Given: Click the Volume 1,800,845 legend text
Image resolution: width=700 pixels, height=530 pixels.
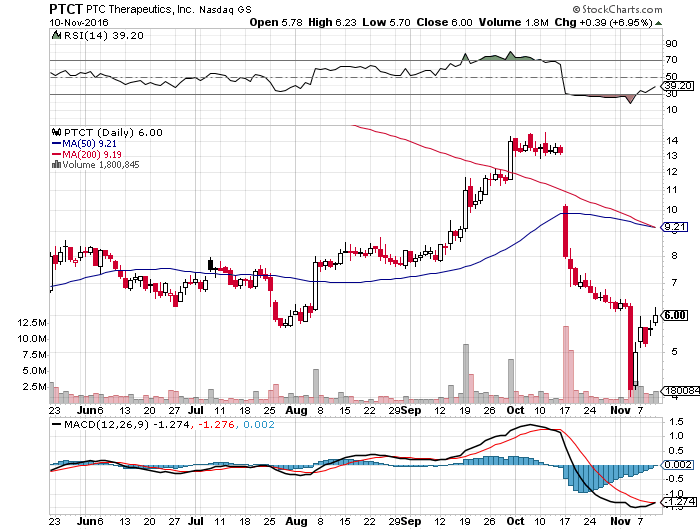Looking at the screenshot, I should click(101, 165).
